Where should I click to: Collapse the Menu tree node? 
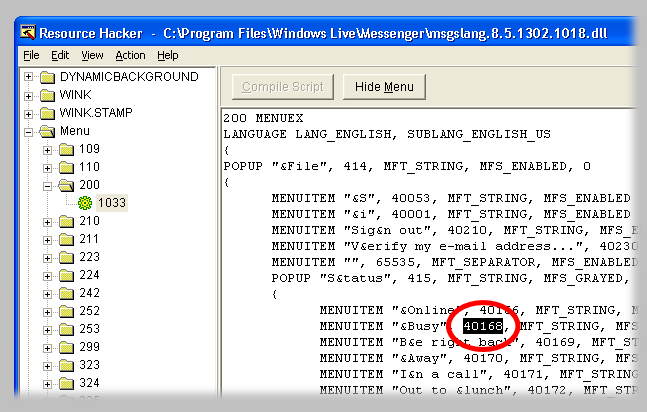tap(28, 133)
